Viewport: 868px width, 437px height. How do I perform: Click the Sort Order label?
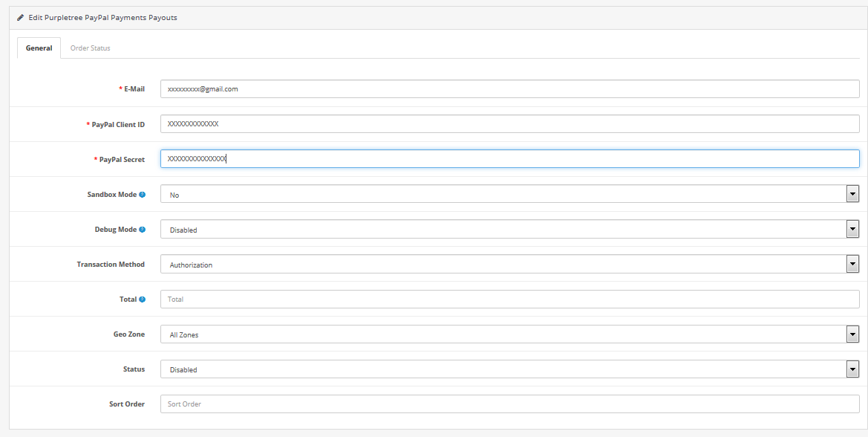pyautogui.click(x=127, y=404)
